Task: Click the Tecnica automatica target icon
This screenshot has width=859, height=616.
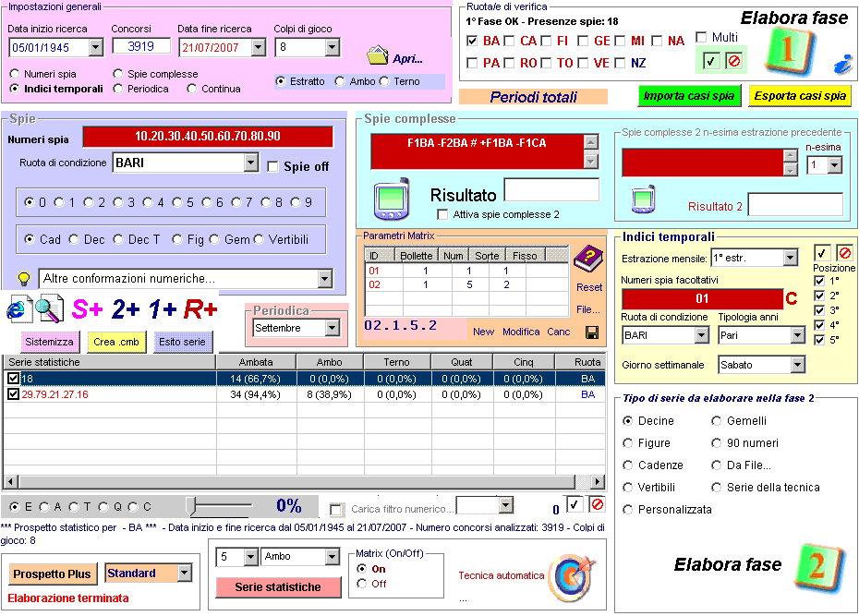Action: point(573,577)
